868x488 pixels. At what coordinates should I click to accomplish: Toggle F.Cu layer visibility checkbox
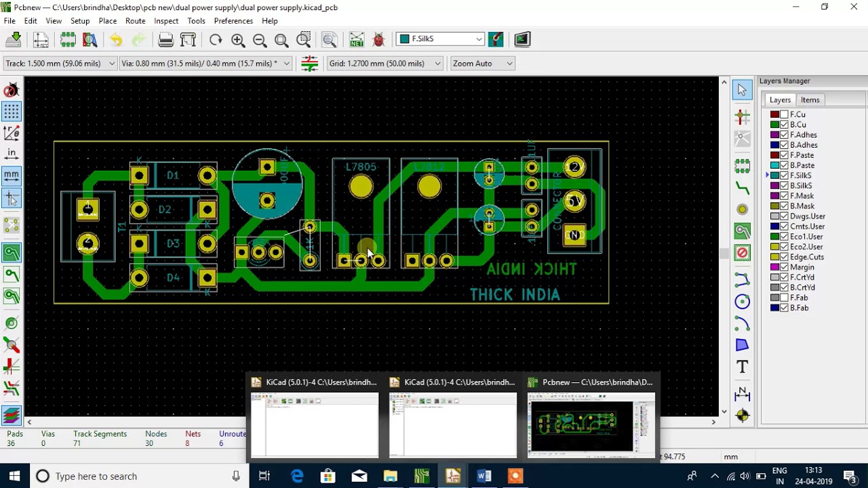(x=785, y=115)
